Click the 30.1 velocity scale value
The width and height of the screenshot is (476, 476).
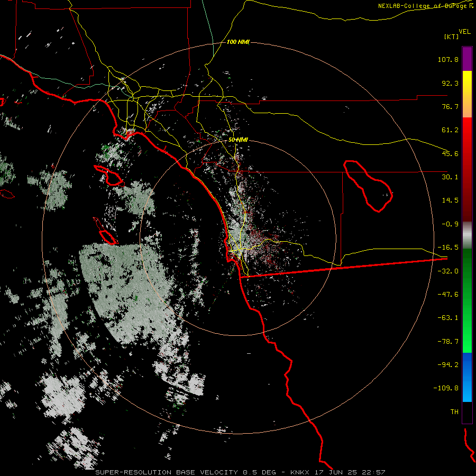(450, 177)
